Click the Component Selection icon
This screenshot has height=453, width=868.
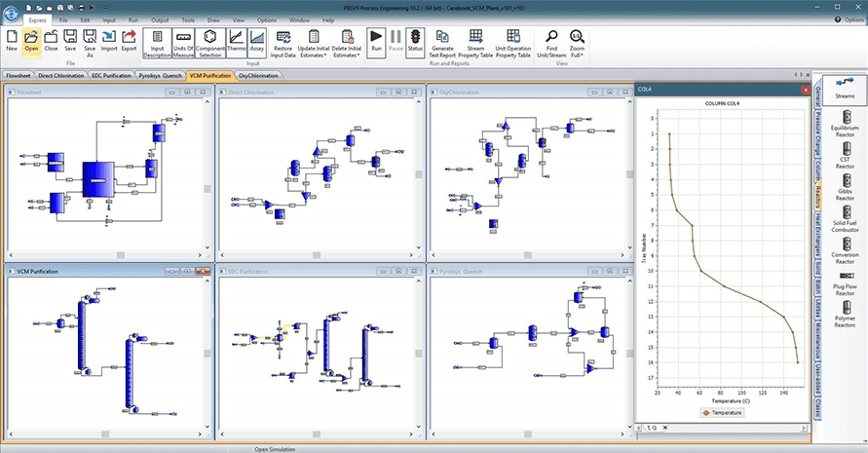point(210,41)
